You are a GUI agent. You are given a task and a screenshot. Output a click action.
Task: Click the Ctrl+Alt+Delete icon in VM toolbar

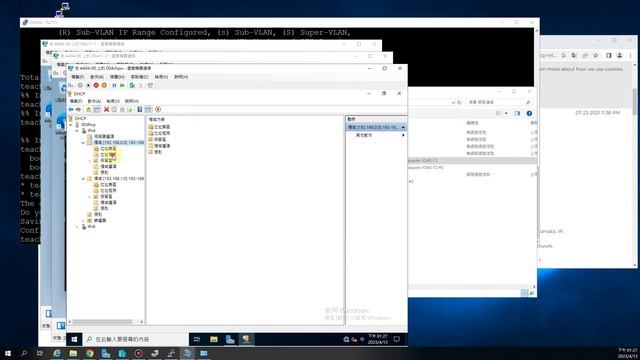(71, 85)
